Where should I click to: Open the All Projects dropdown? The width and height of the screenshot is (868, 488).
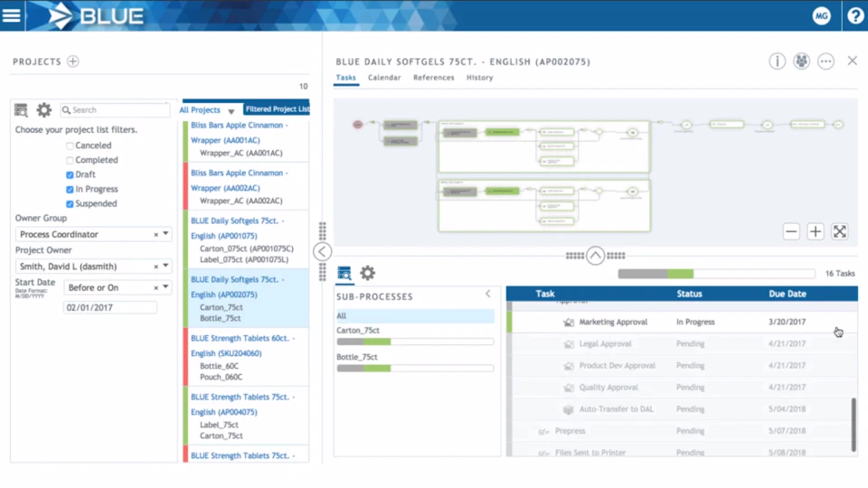207,110
